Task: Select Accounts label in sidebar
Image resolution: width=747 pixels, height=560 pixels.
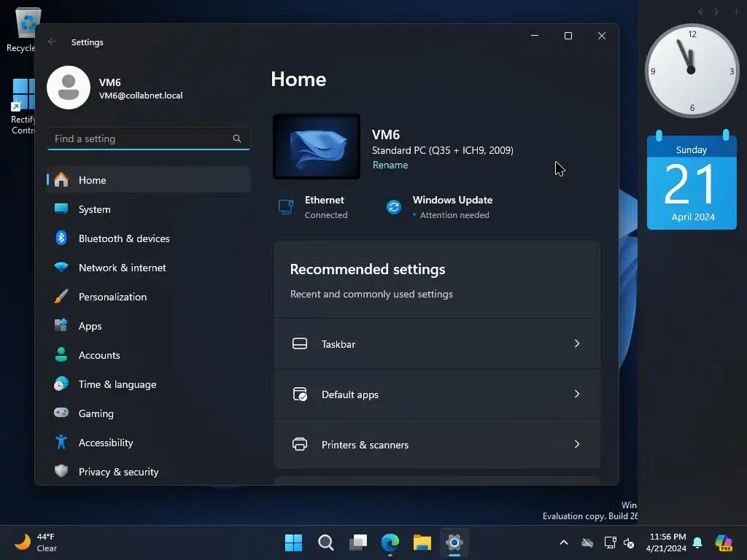Action: point(99,355)
